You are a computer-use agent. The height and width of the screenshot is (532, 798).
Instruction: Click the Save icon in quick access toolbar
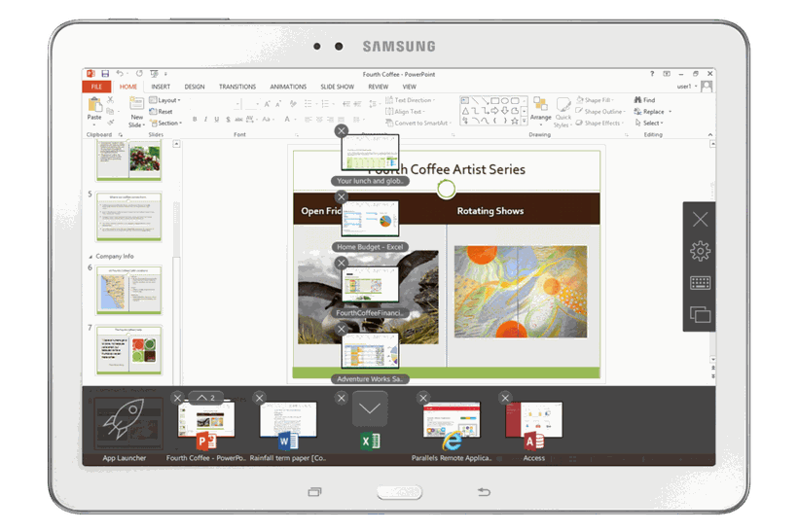[105, 74]
